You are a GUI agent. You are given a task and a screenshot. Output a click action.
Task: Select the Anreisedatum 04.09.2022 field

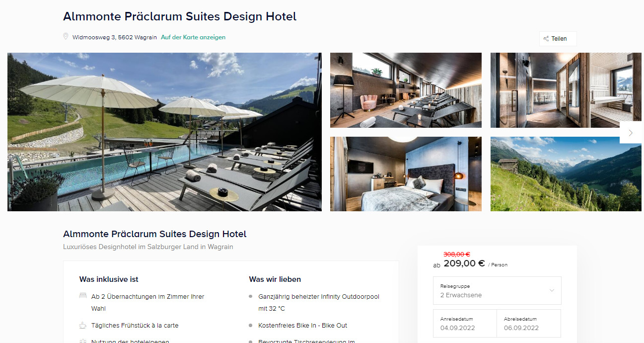click(465, 323)
